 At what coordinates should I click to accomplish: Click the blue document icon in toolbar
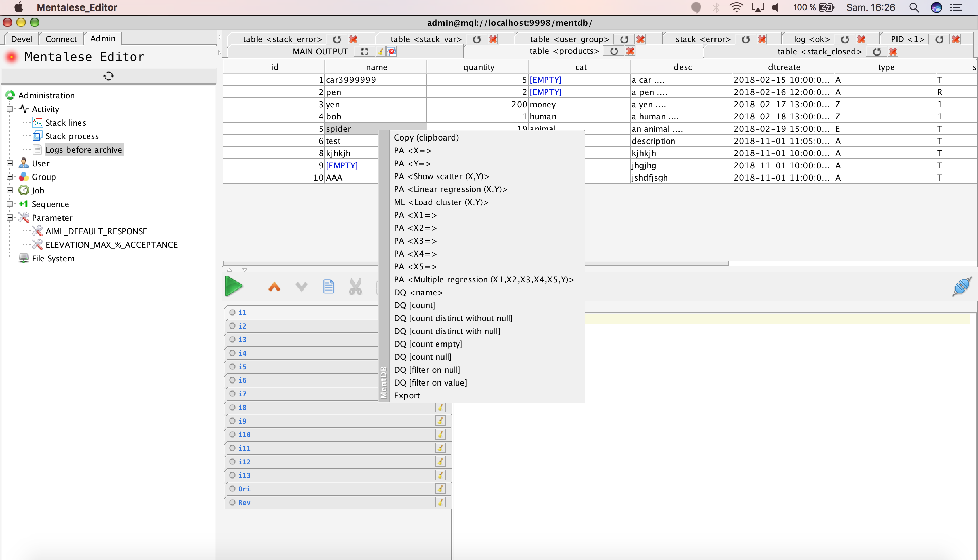point(328,286)
